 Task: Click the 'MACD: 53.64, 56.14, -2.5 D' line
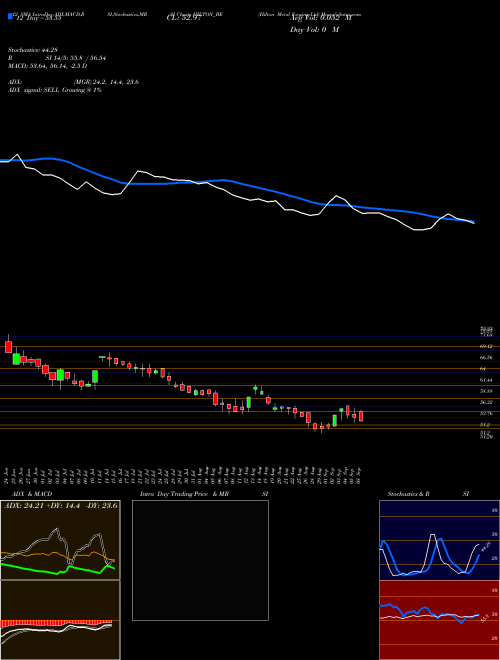(x=47, y=66)
